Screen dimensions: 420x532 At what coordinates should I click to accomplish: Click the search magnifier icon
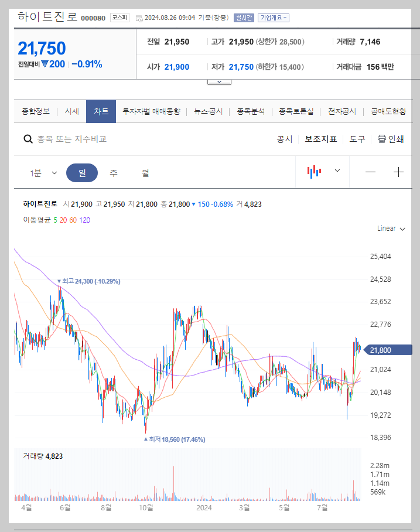click(28, 139)
